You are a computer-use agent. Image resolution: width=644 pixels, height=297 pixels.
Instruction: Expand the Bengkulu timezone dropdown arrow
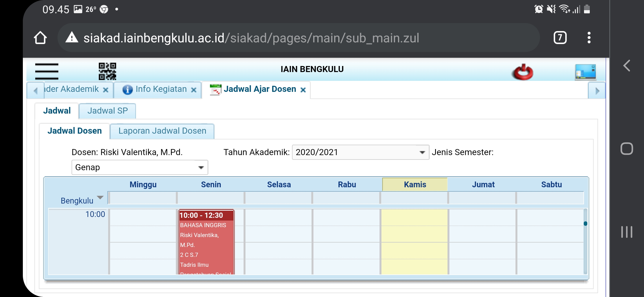point(100,198)
